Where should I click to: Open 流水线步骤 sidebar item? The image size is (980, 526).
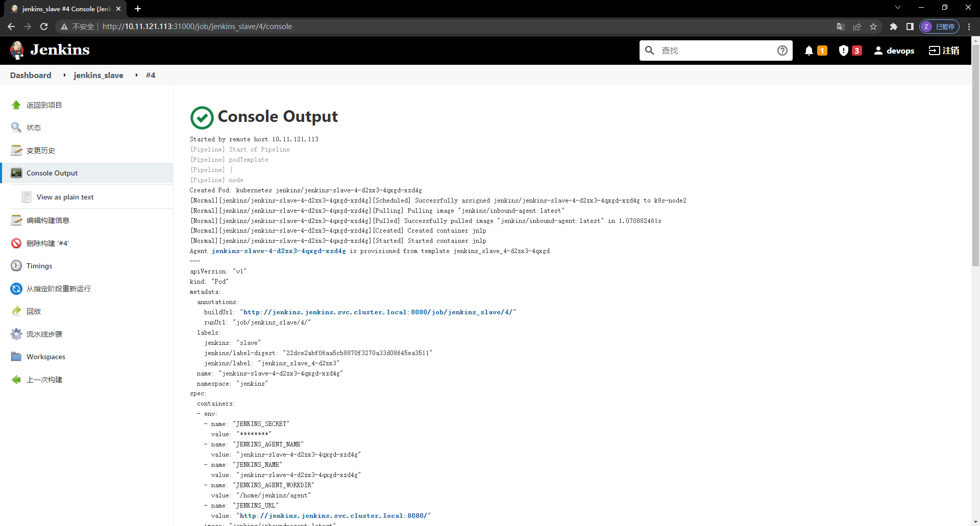click(44, 334)
